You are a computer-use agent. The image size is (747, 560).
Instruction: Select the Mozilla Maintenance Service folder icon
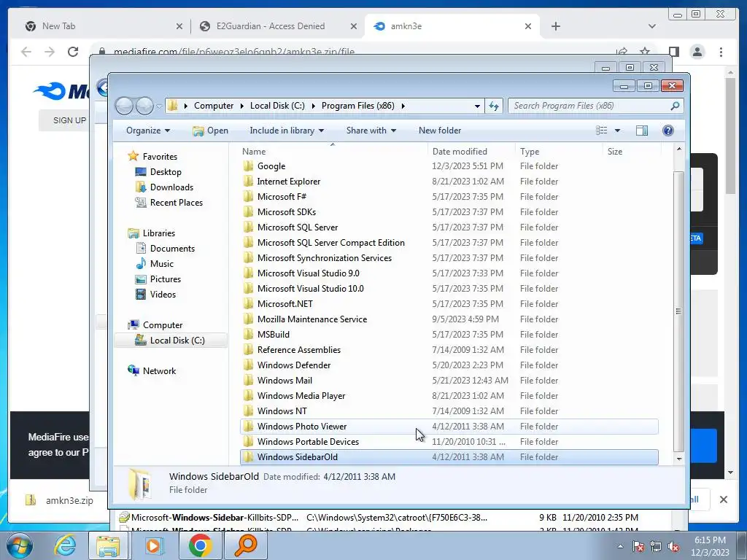(248, 319)
